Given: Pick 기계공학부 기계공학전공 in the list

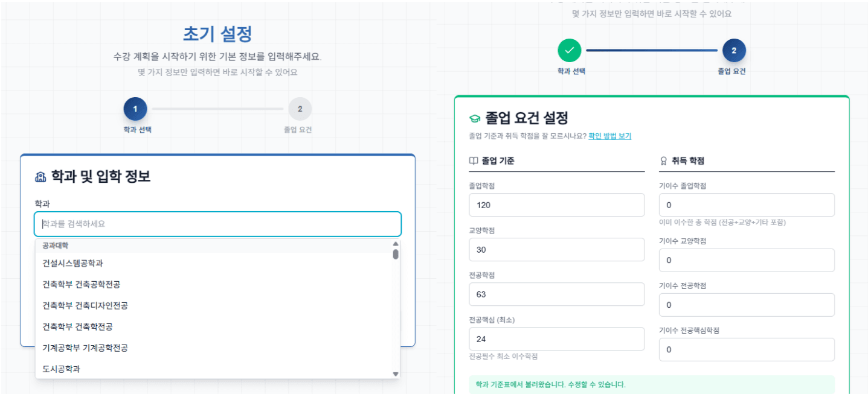Looking at the screenshot, I should (x=85, y=348).
